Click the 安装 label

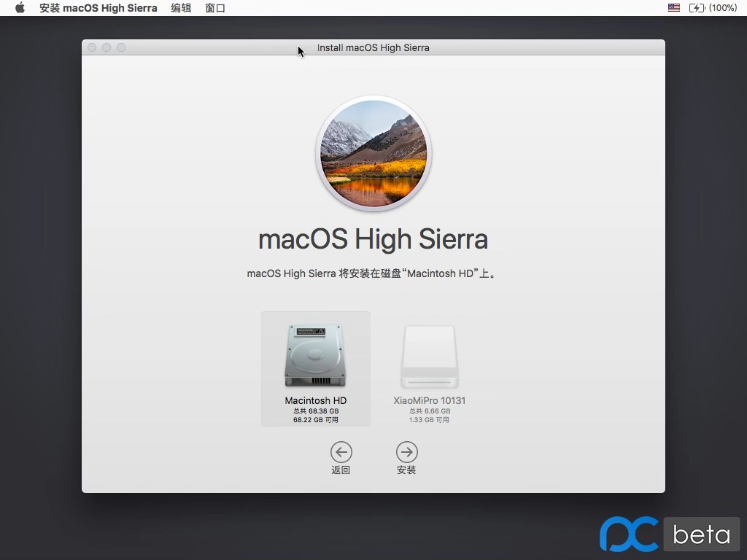(406, 470)
